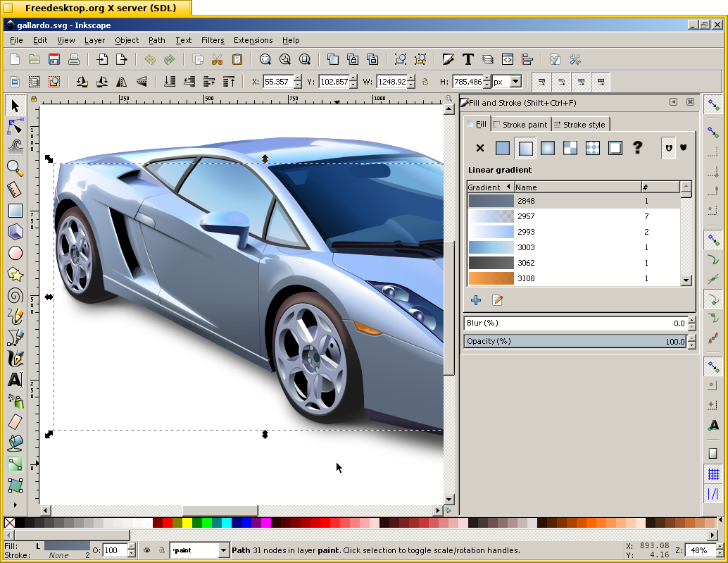Increase the W width stepper
Image resolution: width=728 pixels, height=563 pixels.
(411, 79)
